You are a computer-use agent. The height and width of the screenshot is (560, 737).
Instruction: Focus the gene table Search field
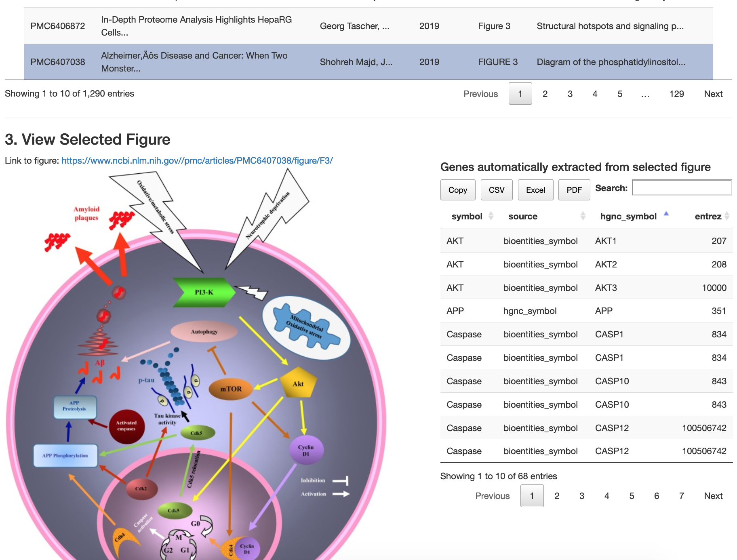tap(682, 188)
